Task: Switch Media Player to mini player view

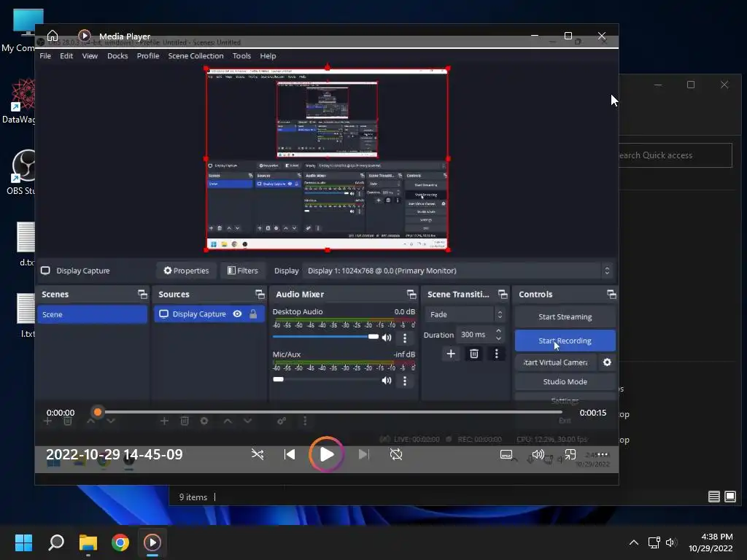Action: tap(570, 454)
